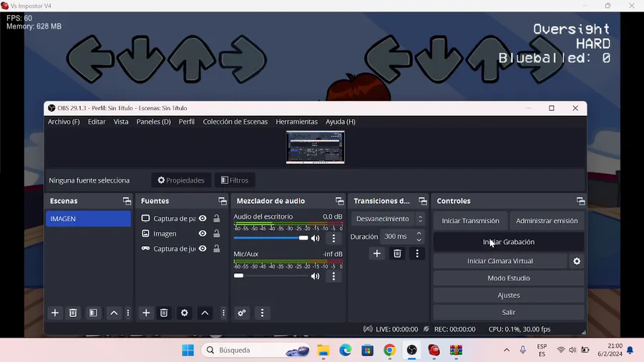Open Audio del escritorio options dots
644x362 pixels.
click(x=333, y=238)
